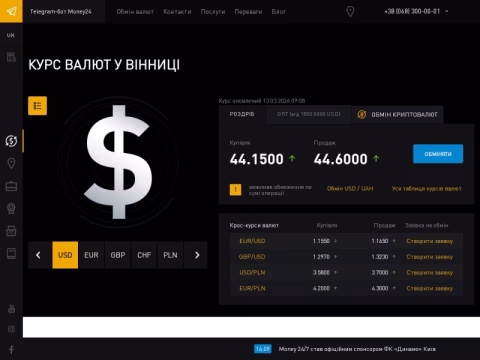Open the mobile device sidebar icon
Screen dimensions: 480x360
(11, 253)
